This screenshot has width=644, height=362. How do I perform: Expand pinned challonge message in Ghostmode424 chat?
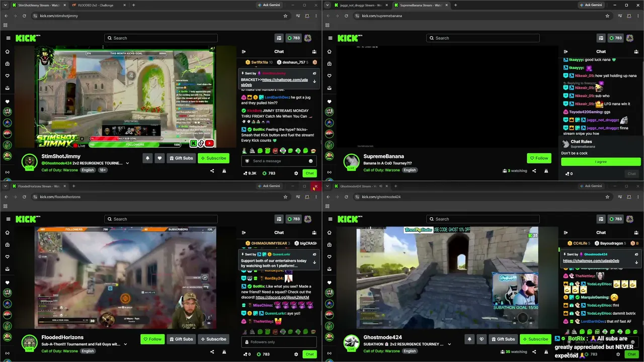pyautogui.click(x=636, y=262)
